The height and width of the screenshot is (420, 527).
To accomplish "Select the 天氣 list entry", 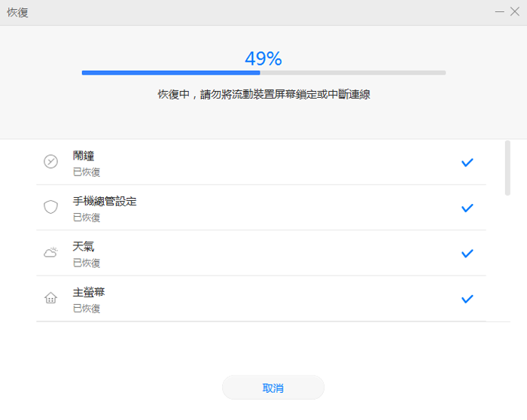I will click(x=261, y=253).
